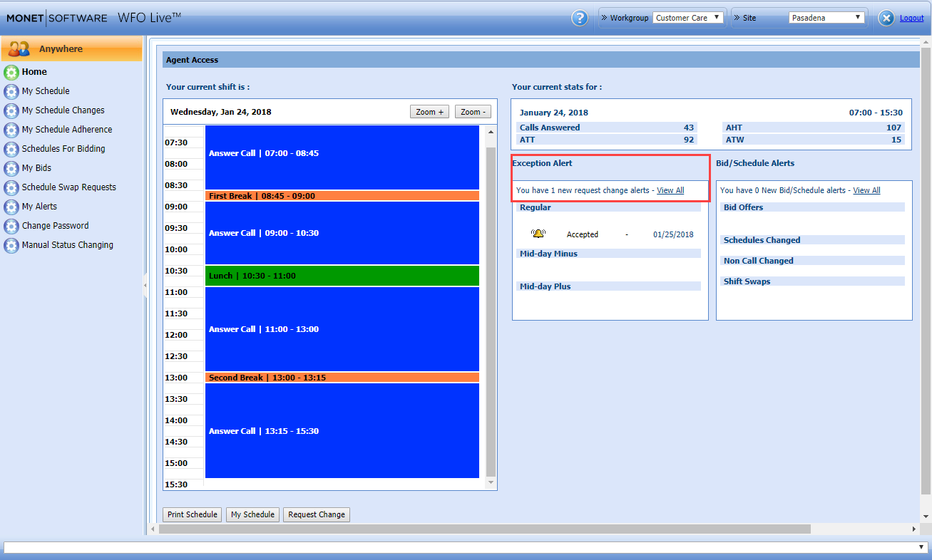Screen dimensions: 932x560
Task: Click the Logout link
Action: click(911, 19)
